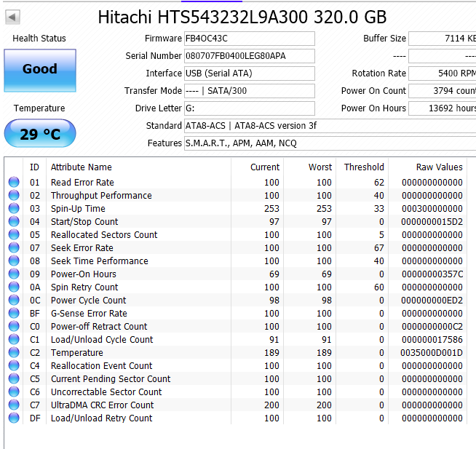Select the Transfer Mode field

tap(249, 91)
